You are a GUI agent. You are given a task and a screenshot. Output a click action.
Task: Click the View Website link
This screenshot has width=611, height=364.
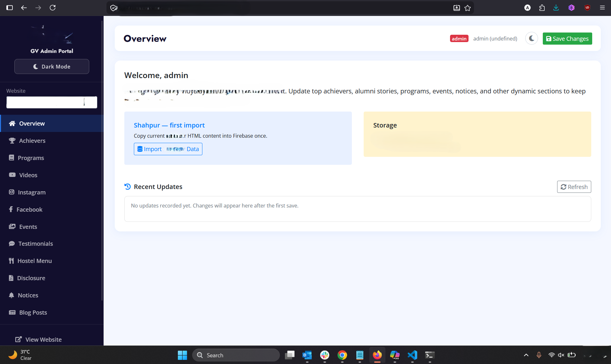coord(39,339)
